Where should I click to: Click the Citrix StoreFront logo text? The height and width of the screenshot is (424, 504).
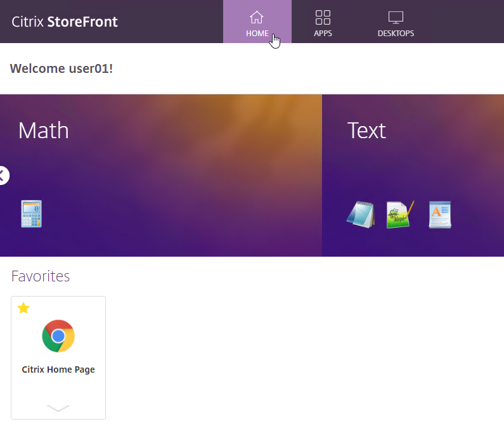point(65,22)
